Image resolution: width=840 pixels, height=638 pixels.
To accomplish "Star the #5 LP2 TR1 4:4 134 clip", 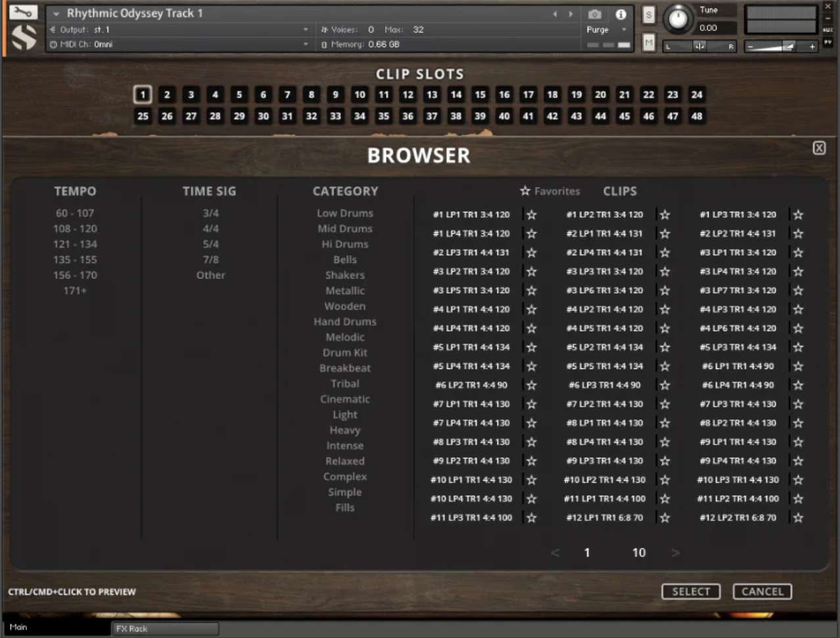I will point(665,347).
